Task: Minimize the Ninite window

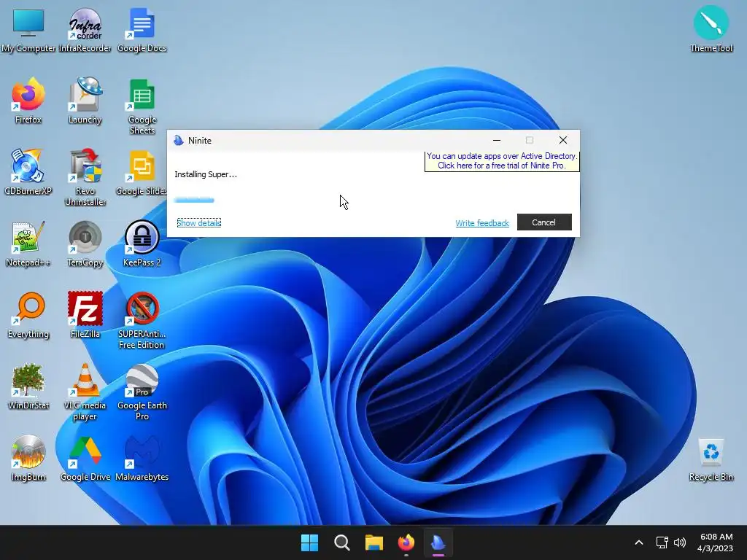Action: click(497, 141)
